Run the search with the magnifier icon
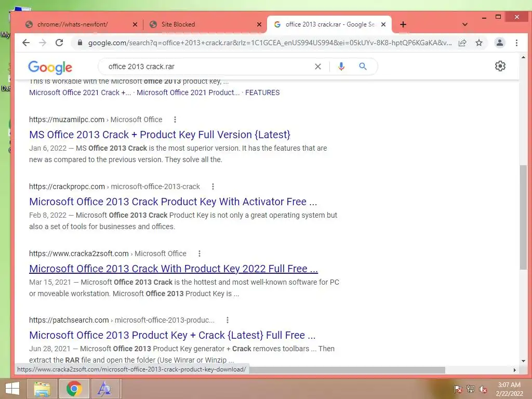Viewport: 532px width, 399px height. pyautogui.click(x=363, y=66)
